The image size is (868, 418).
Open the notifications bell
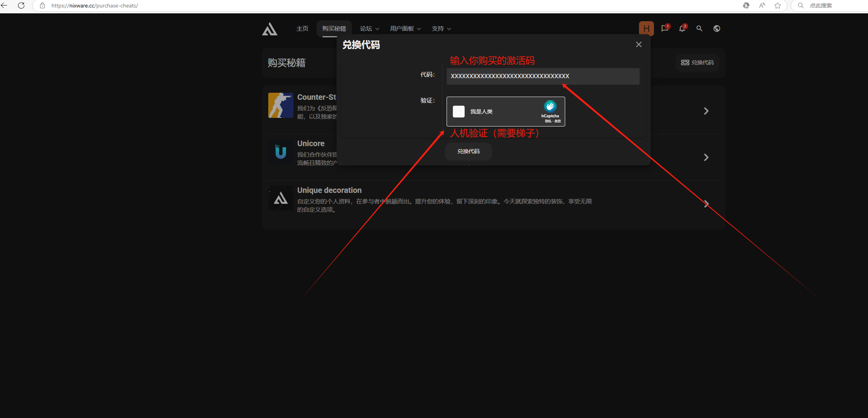point(682,29)
